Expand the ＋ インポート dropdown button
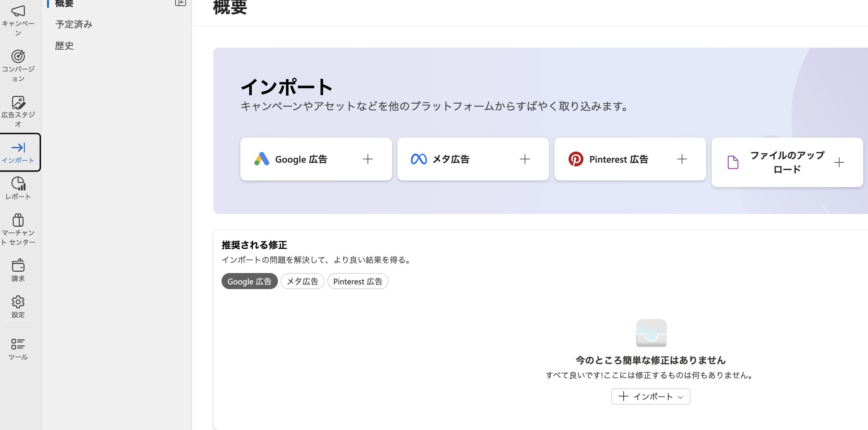Viewport: 868px width, 430px height. click(650, 397)
